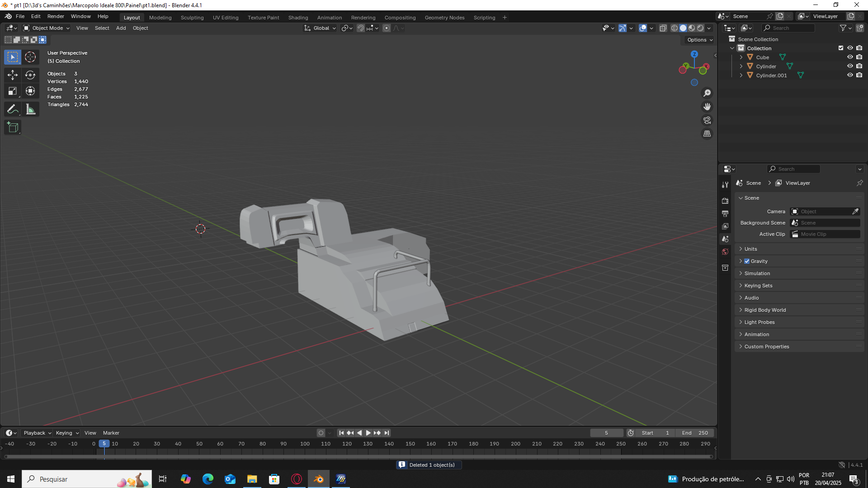Open the Object Mode dropdown
The width and height of the screenshot is (868, 488).
pos(47,28)
